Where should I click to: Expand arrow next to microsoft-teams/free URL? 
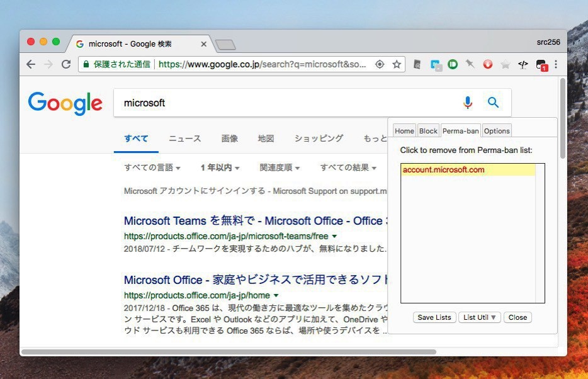[334, 236]
